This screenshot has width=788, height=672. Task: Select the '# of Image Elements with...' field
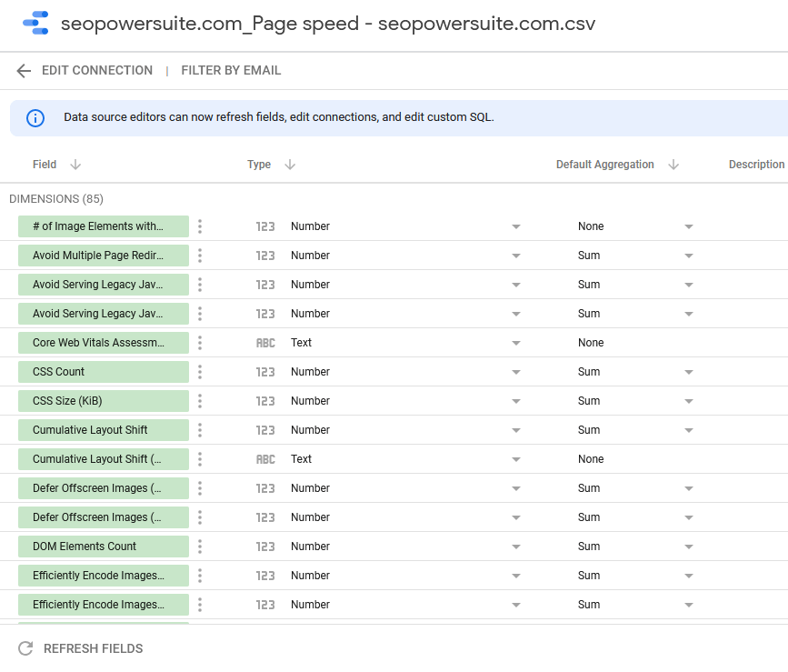(x=104, y=226)
